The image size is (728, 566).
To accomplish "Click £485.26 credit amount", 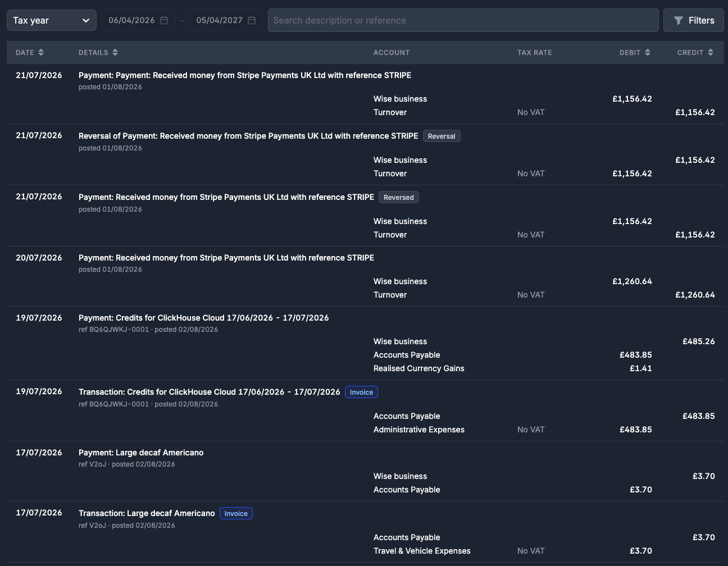I will click(699, 341).
